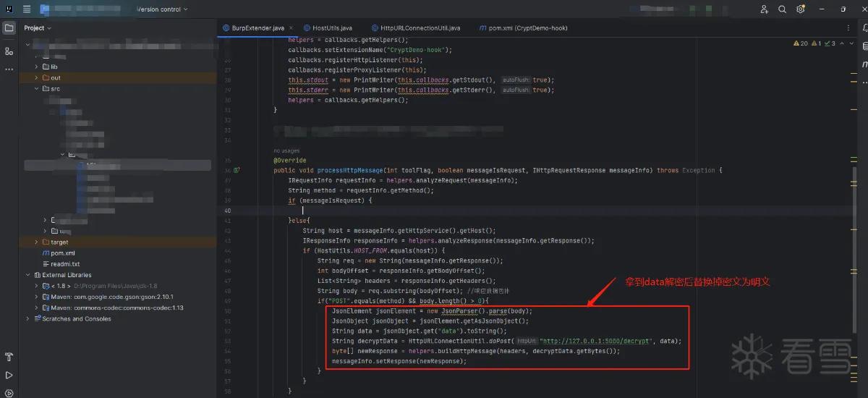Image resolution: width=868 pixels, height=398 pixels.
Task: Collapse the External Libraries node
Action: tap(27, 275)
